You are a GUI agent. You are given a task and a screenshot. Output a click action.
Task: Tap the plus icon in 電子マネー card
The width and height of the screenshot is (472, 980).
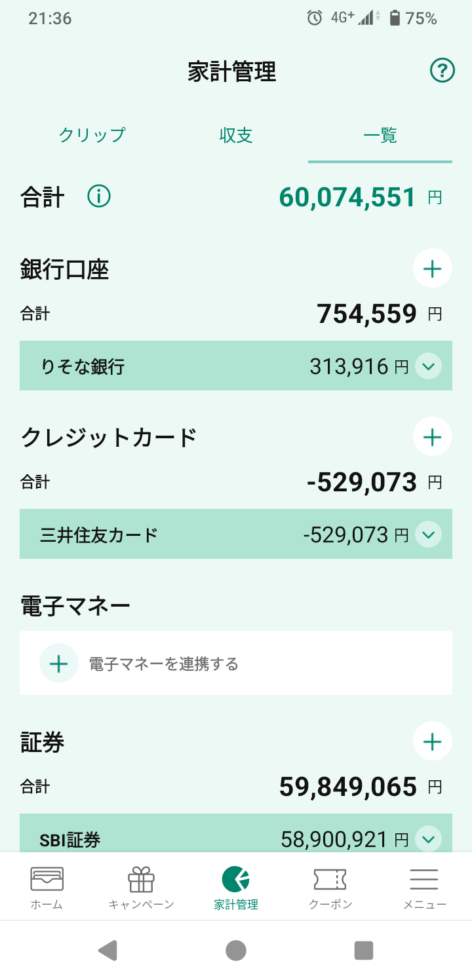coord(59,664)
